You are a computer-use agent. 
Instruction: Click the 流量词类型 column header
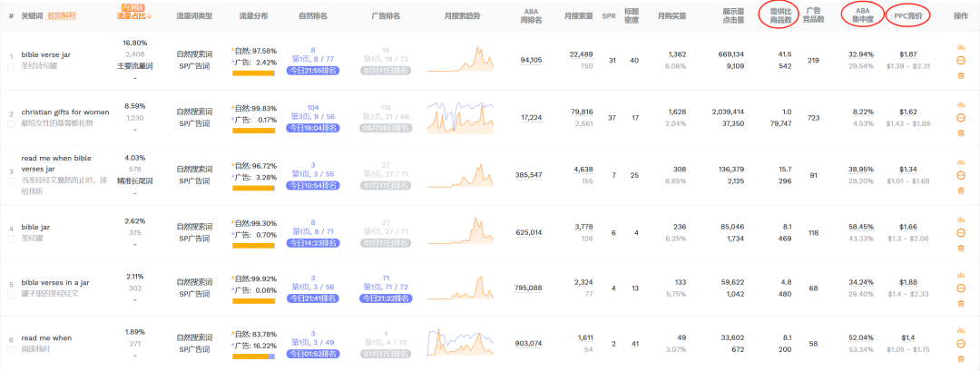pos(194,15)
